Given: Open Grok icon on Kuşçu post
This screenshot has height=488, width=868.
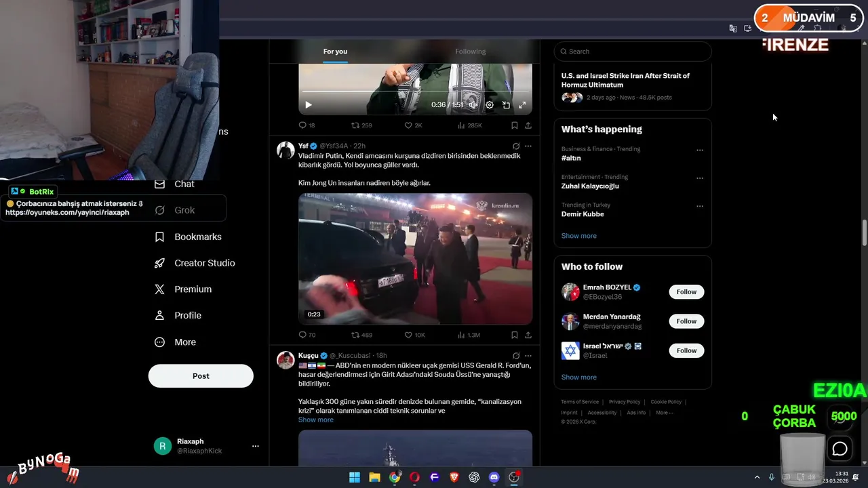Looking at the screenshot, I should [x=516, y=355].
